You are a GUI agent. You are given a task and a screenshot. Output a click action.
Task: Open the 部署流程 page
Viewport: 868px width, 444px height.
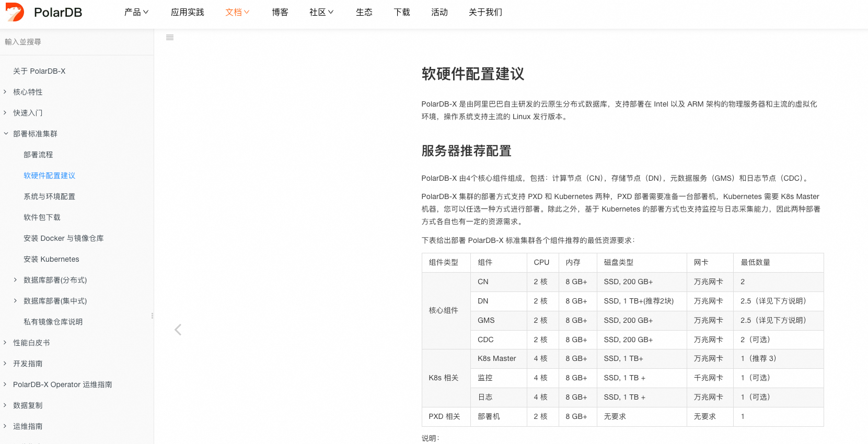coord(38,155)
